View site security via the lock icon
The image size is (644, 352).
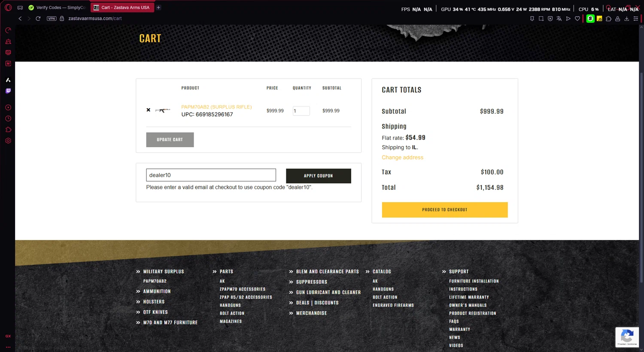[x=62, y=18]
